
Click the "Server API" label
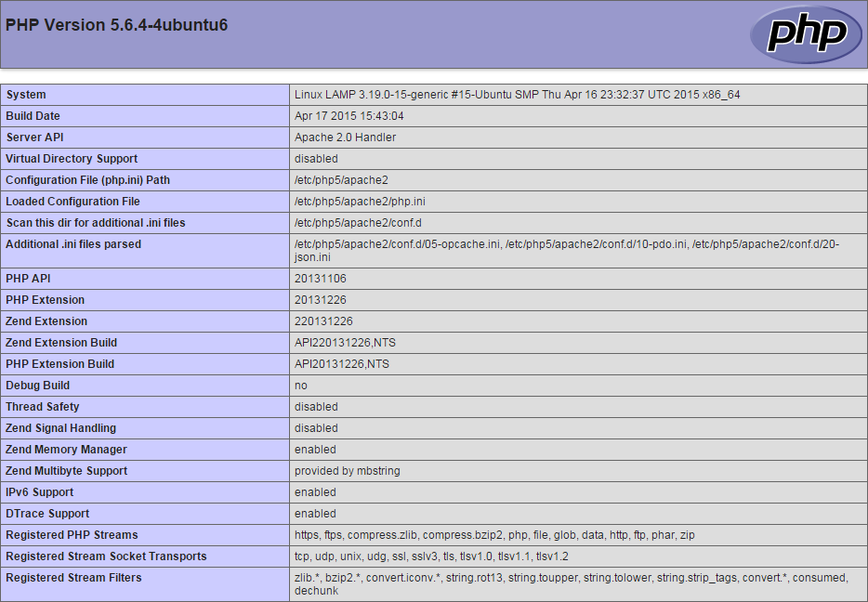click(34, 137)
